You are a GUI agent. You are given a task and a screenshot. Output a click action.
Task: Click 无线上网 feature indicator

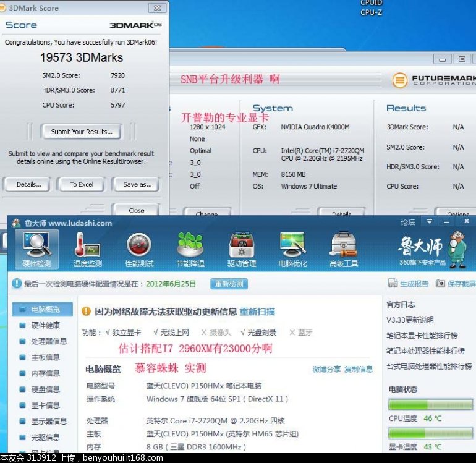[171, 333]
